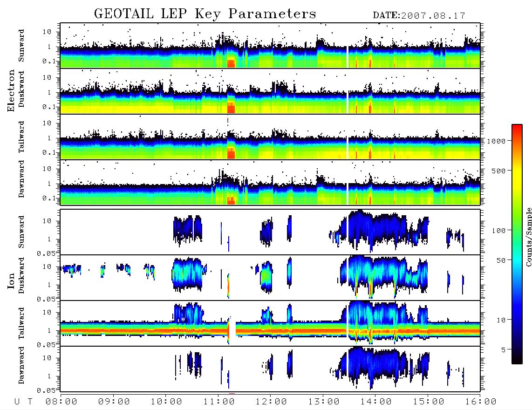Screen dimensions: 532x410
Task: Click the title "GEOTAIL LEP Key Parameters"
Action: click(205, 14)
